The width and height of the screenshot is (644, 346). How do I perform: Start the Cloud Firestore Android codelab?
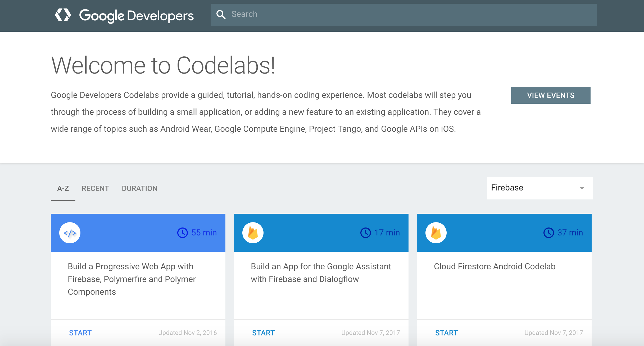447,333
